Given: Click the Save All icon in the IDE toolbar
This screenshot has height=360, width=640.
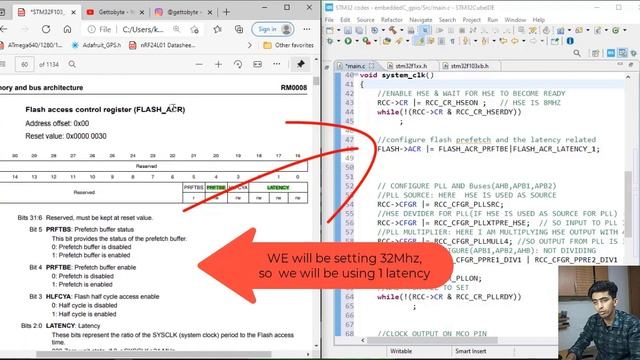Looking at the screenshot, I should (359, 30).
